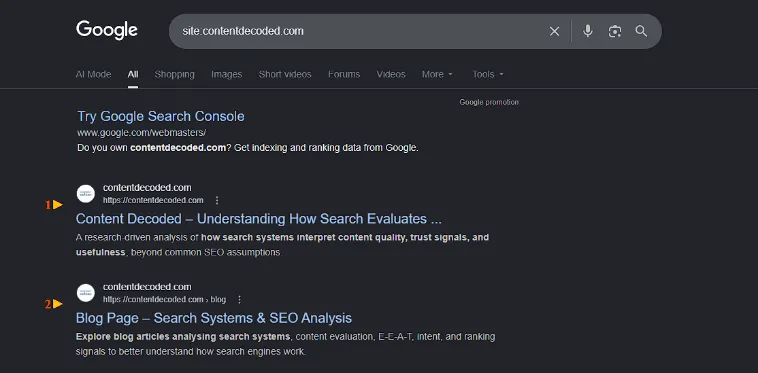Click contentdecoded.com site name above homepage result

pos(147,187)
